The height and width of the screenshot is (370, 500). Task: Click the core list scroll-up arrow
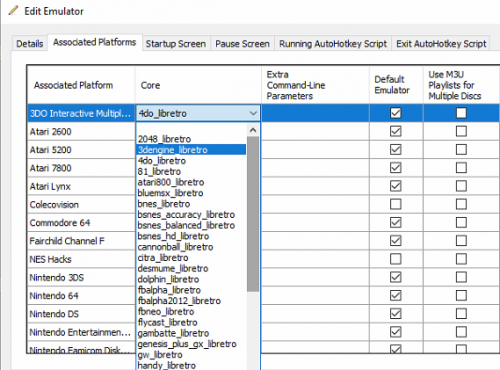tap(253, 130)
